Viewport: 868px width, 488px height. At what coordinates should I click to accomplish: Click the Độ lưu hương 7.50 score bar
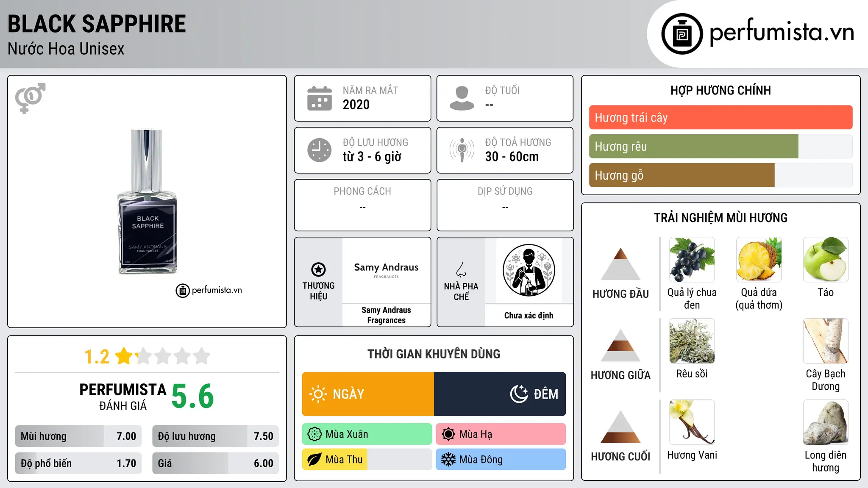point(215,436)
